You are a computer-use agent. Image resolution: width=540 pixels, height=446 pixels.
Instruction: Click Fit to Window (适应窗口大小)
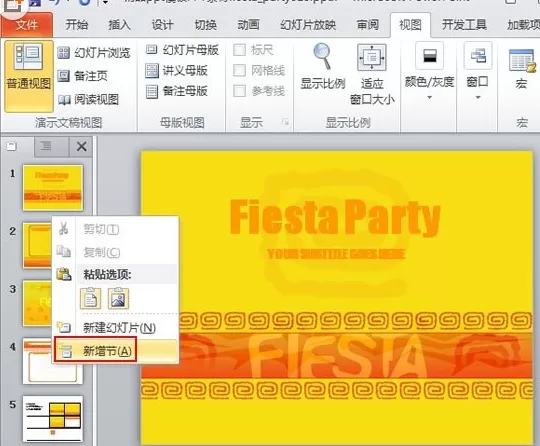click(x=372, y=74)
